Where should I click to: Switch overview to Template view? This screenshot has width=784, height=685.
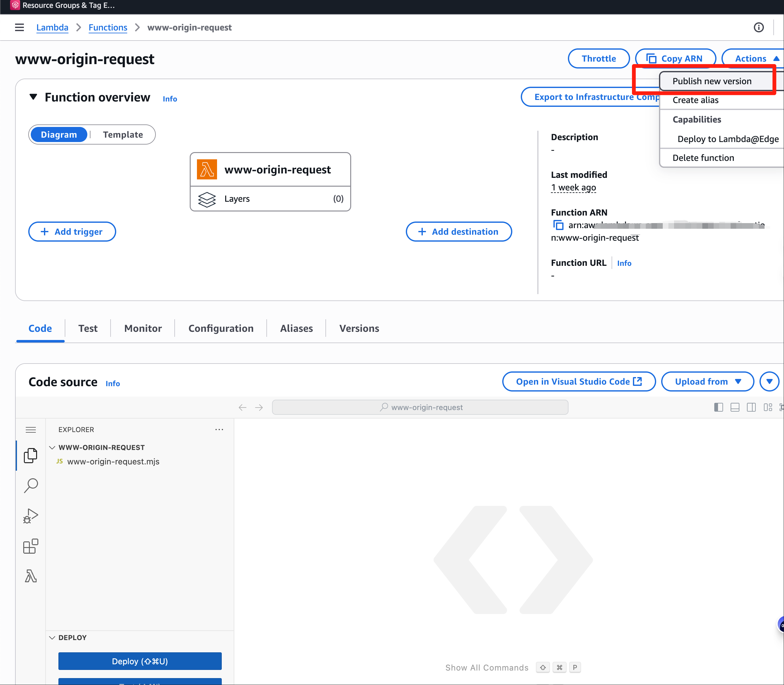[x=122, y=134]
